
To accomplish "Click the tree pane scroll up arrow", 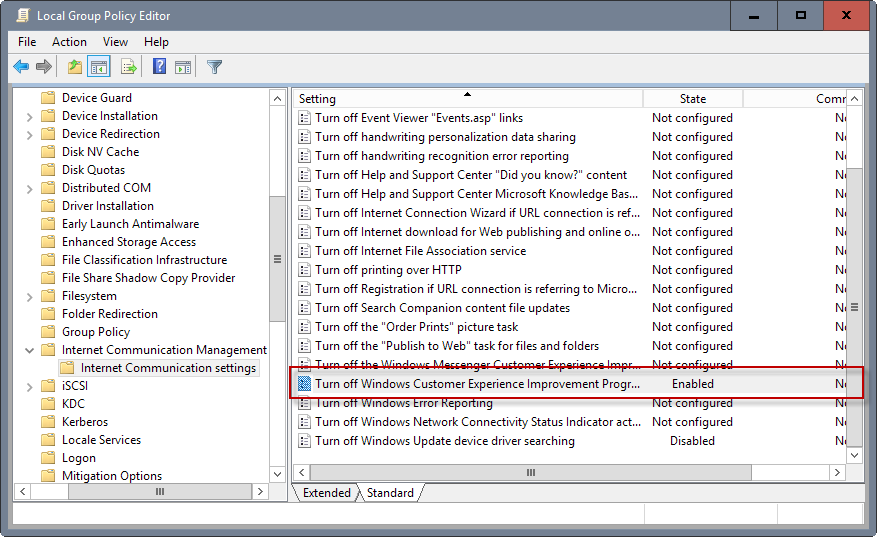I will [x=277, y=99].
